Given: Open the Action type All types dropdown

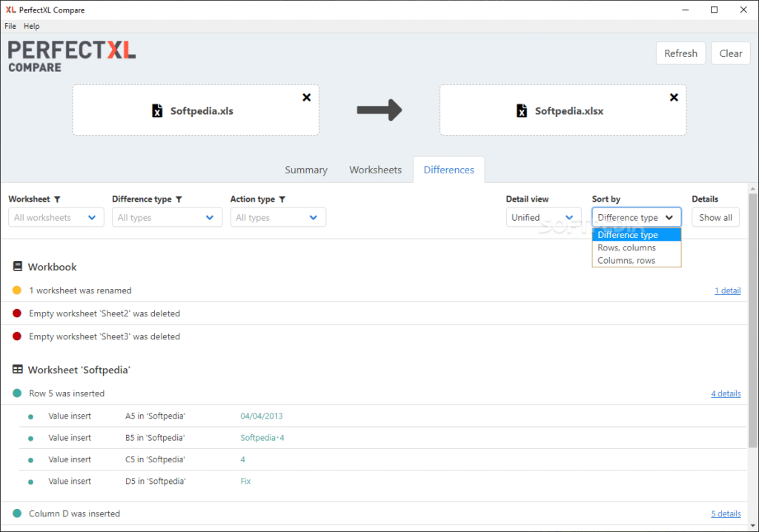Looking at the screenshot, I should tap(278, 217).
